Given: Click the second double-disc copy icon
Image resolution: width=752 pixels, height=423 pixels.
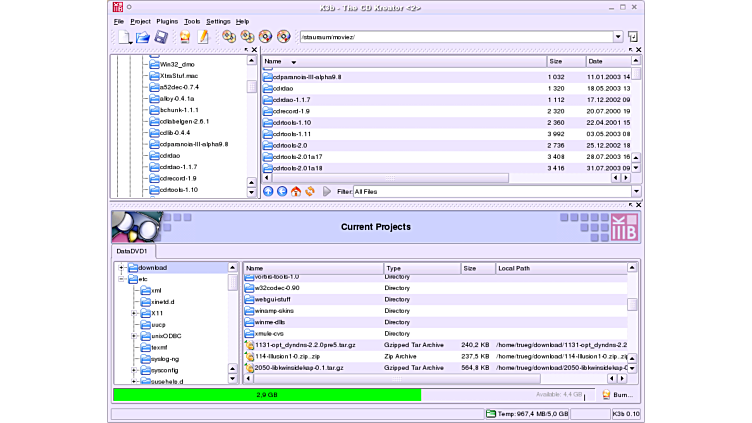Looking at the screenshot, I should click(x=247, y=36).
